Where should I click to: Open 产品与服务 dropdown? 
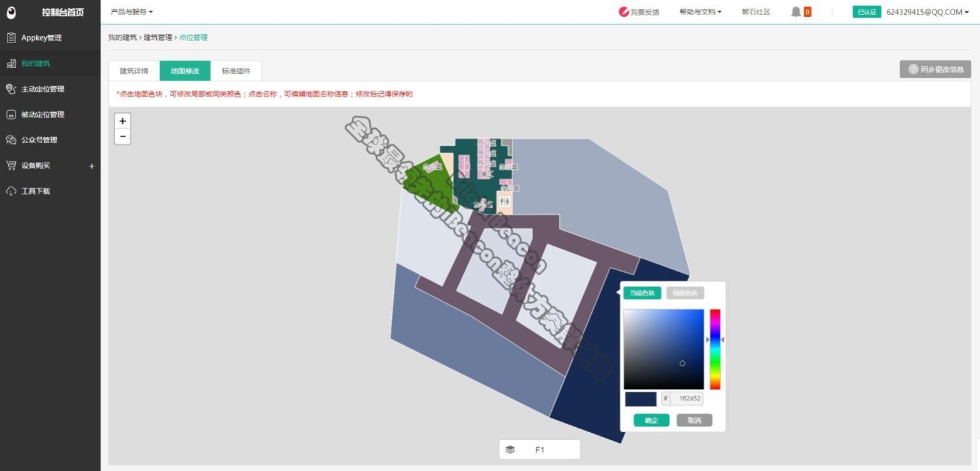(x=132, y=12)
